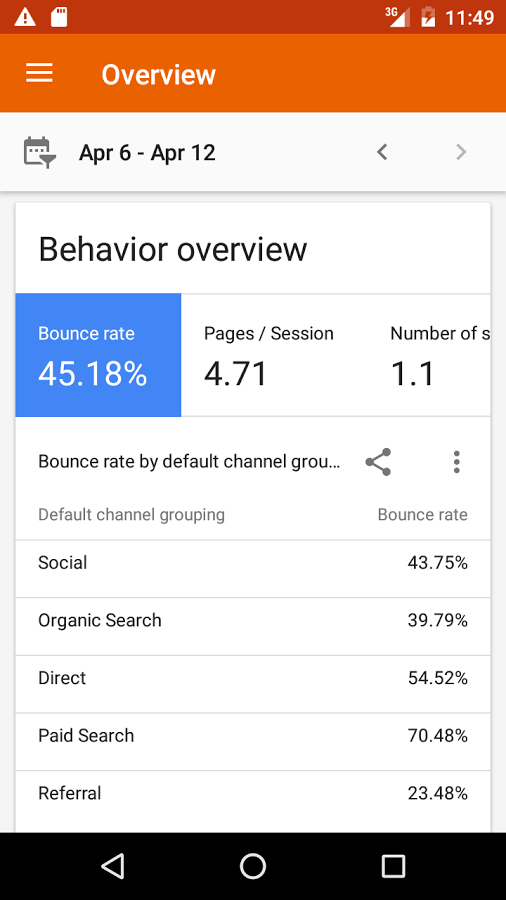Tap the Behavior overview card title
The width and height of the screenshot is (506, 900).
[173, 250]
